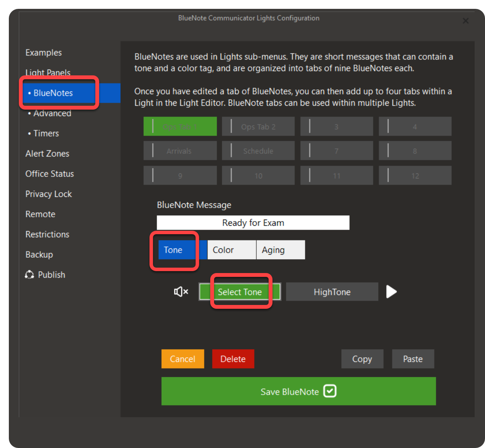Screen dimensions: 485x448
Task: Switch to the Aging tab
Action: pos(281,250)
